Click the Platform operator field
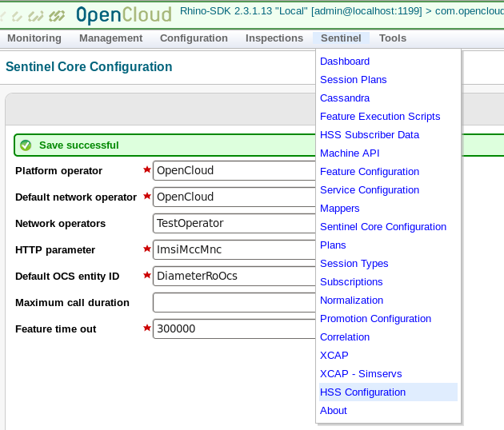 [234, 170]
